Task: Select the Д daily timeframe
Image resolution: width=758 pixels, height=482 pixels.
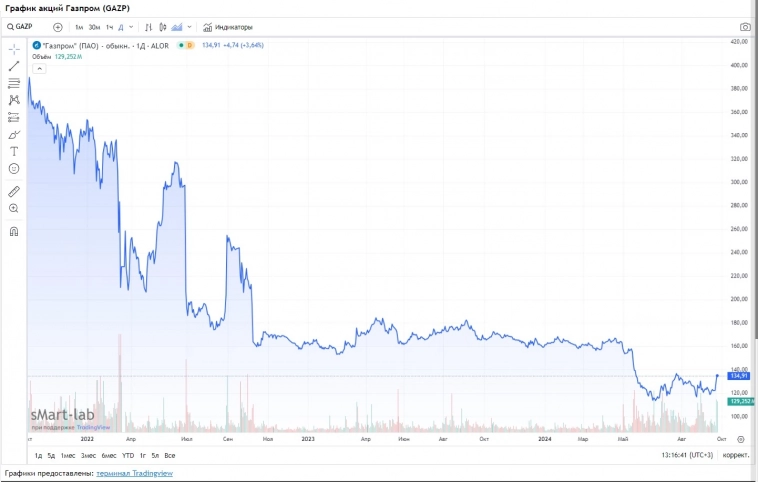Action: [x=121, y=28]
